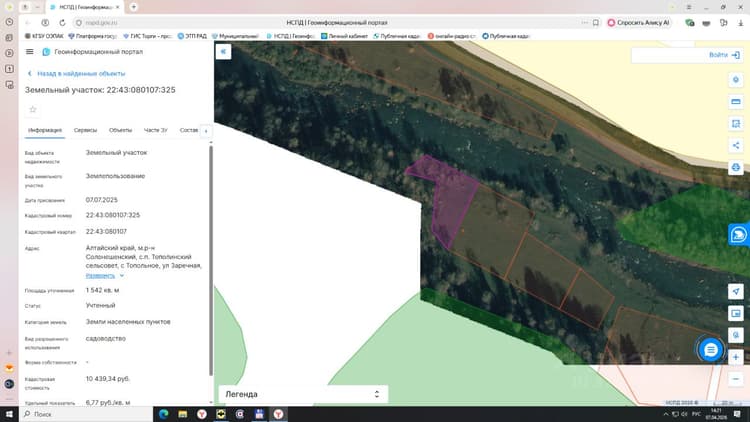Switch to the Объекты tab
The width and height of the screenshot is (750, 422).
pyautogui.click(x=120, y=130)
